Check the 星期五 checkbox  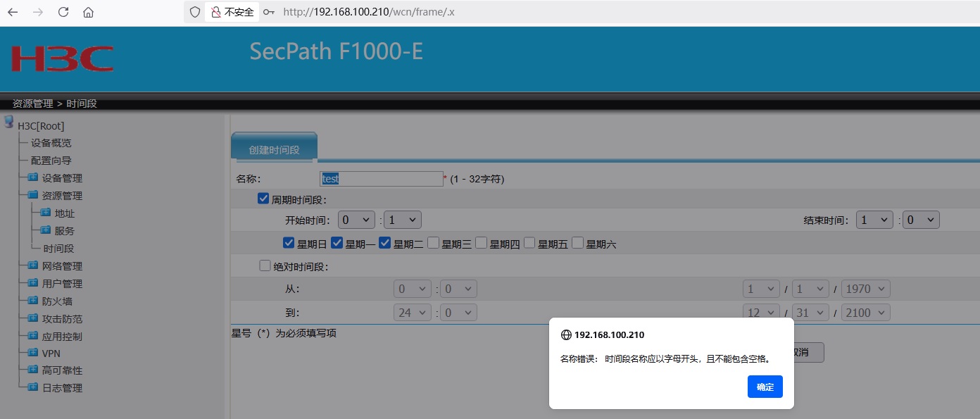tap(529, 243)
